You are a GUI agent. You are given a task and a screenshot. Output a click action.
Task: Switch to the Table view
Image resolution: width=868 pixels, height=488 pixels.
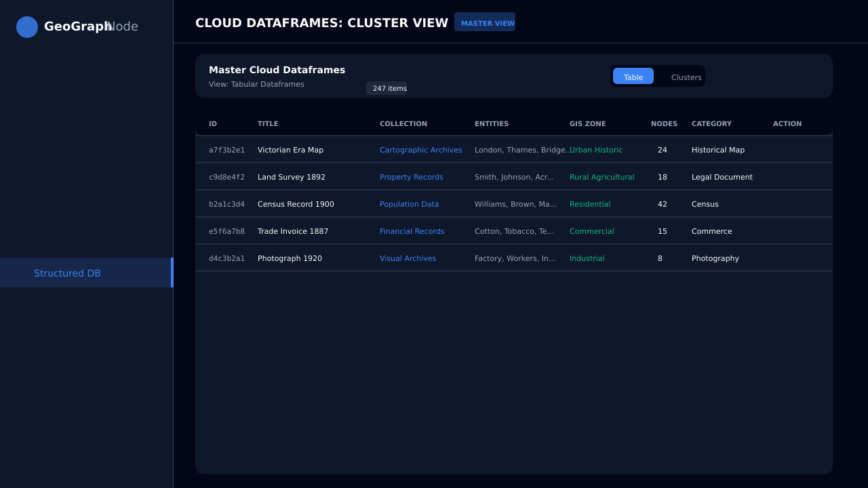click(633, 77)
